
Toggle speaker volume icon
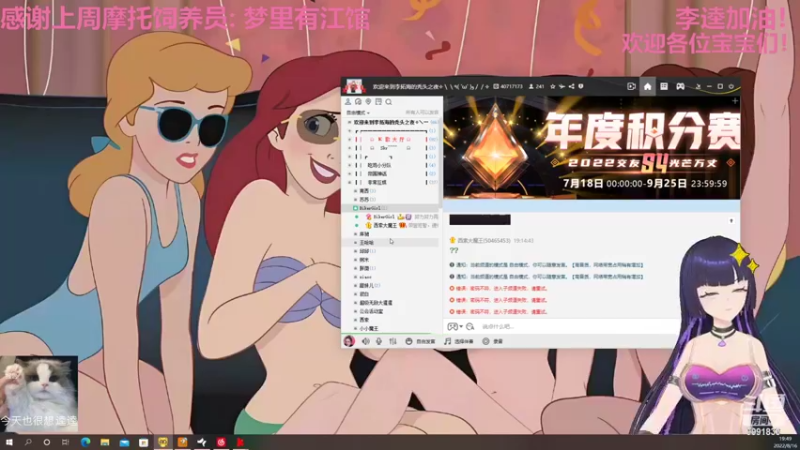(x=365, y=341)
